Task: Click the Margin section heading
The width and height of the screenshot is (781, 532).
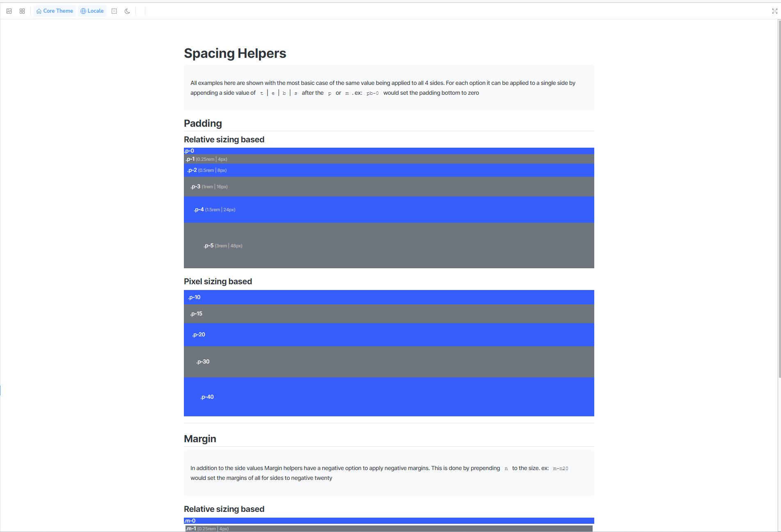Action: click(x=200, y=438)
